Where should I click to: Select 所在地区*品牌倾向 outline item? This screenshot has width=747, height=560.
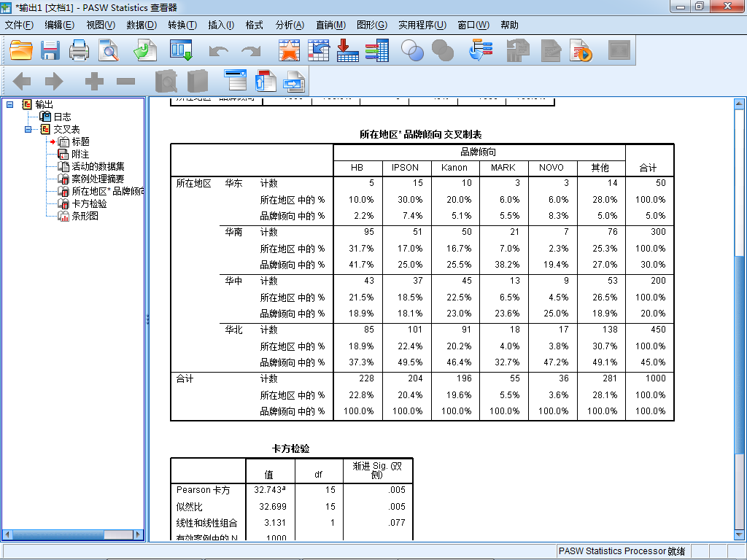[108, 191]
